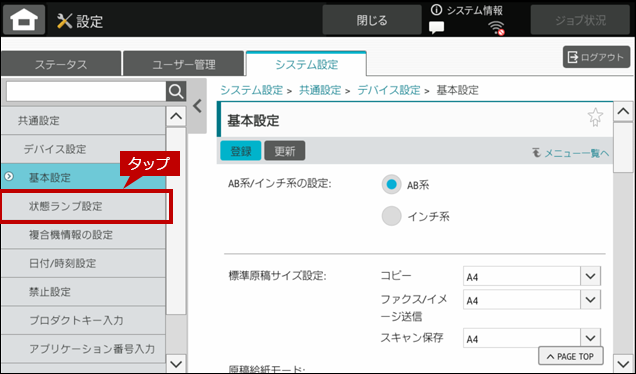636x374 pixels.
Task: Click the side menu scroll up arrow
Action: click(x=176, y=116)
